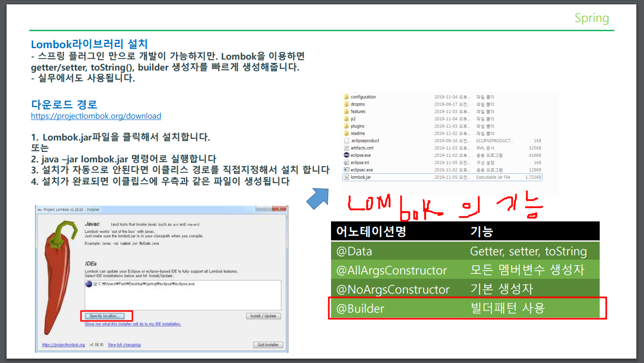The width and height of the screenshot is (644, 363).
Task: Click the red chili pepper image in installer
Action: 60,277
